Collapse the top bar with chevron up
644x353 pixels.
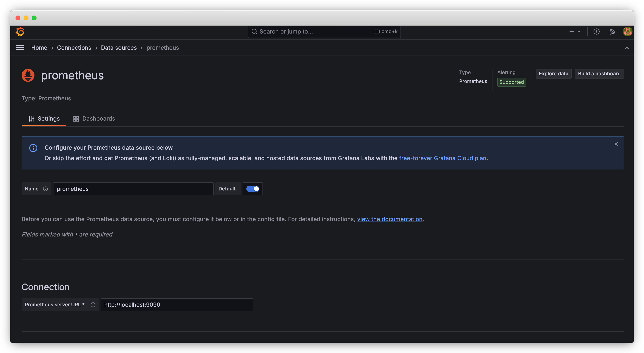[626, 48]
